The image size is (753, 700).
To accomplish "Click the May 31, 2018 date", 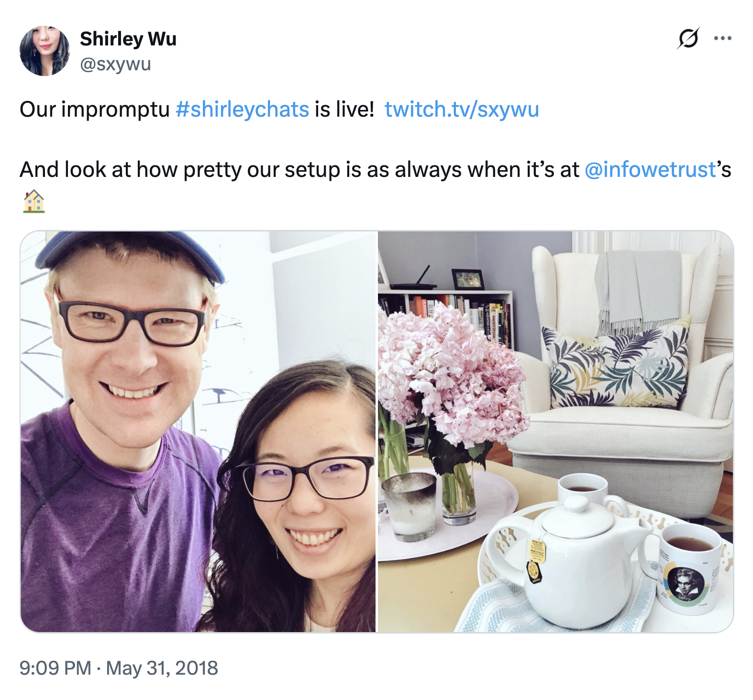I will 162,668.
